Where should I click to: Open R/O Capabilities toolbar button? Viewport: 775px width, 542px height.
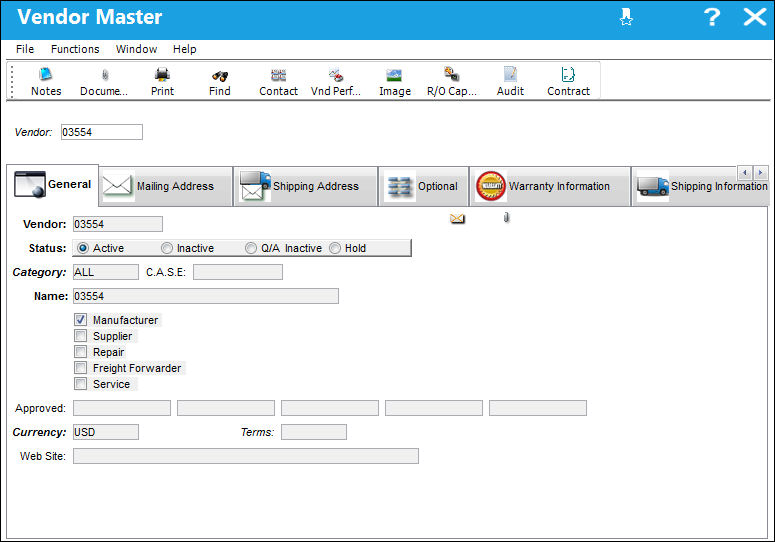click(x=452, y=82)
